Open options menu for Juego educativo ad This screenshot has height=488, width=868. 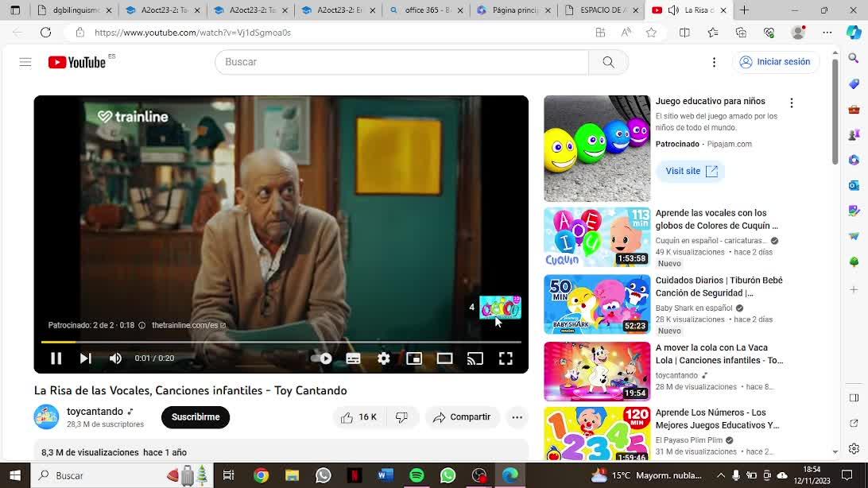tap(792, 103)
